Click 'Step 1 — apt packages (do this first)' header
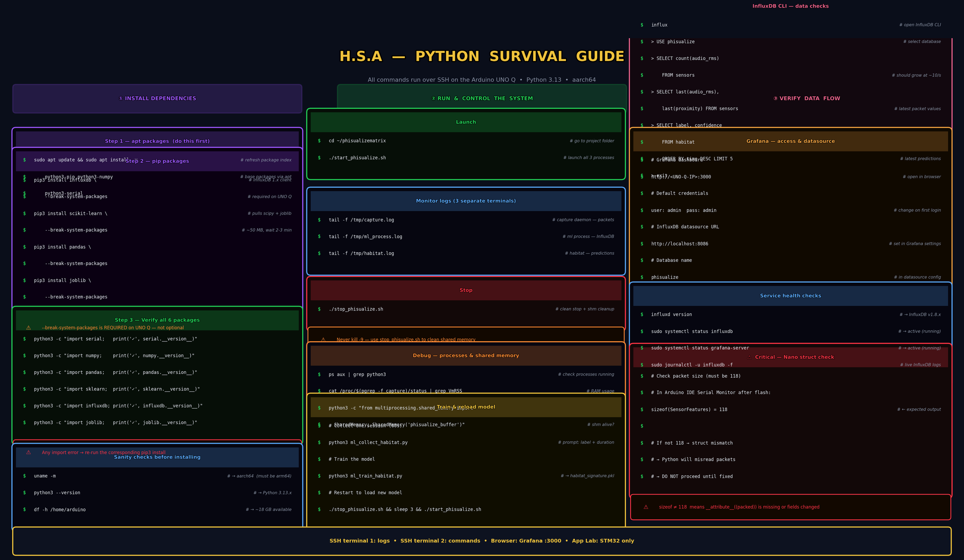Screen dimensions: 964x560 [157, 141]
